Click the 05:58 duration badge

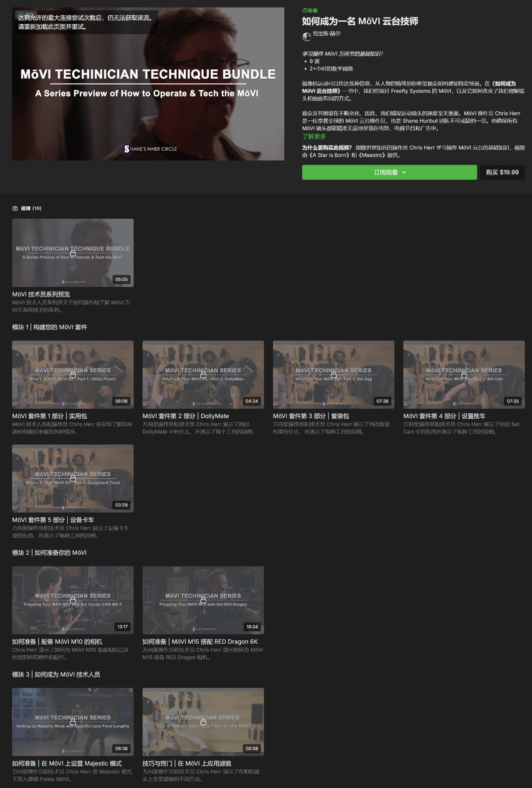click(x=252, y=748)
